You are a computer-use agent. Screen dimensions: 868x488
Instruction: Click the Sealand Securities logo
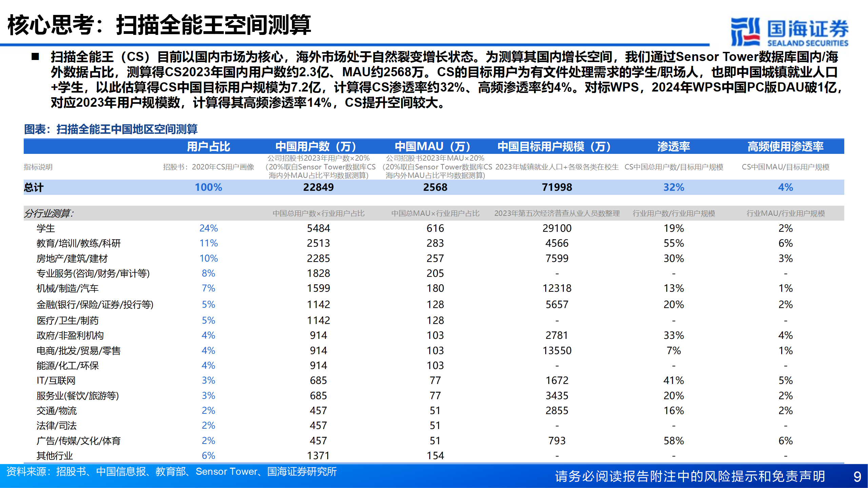[x=789, y=32]
